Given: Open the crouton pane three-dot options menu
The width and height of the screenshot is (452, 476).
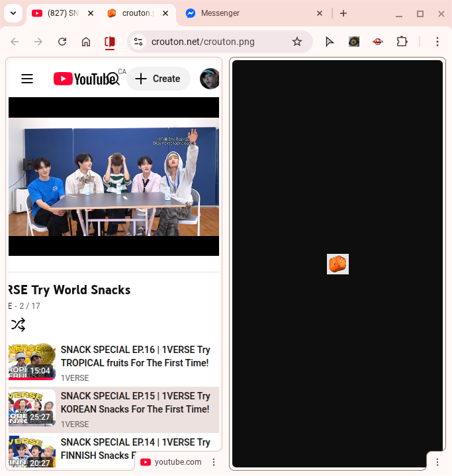Looking at the screenshot, I should click(437, 462).
